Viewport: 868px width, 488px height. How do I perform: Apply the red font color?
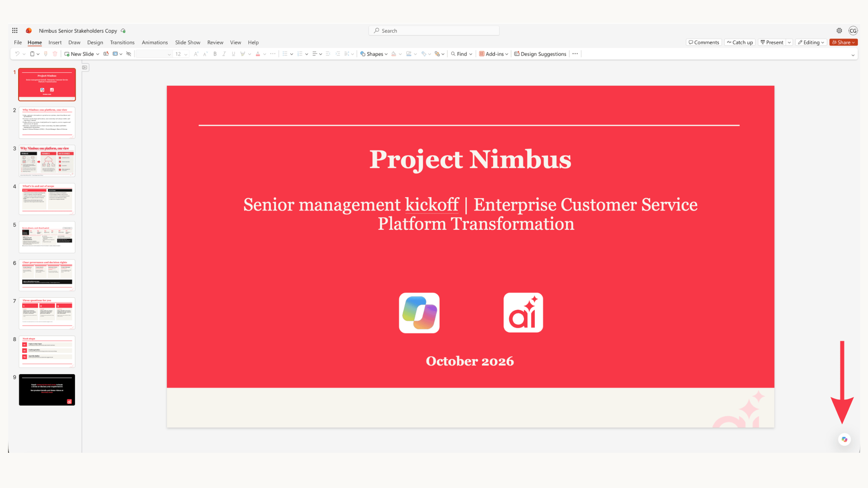point(258,54)
